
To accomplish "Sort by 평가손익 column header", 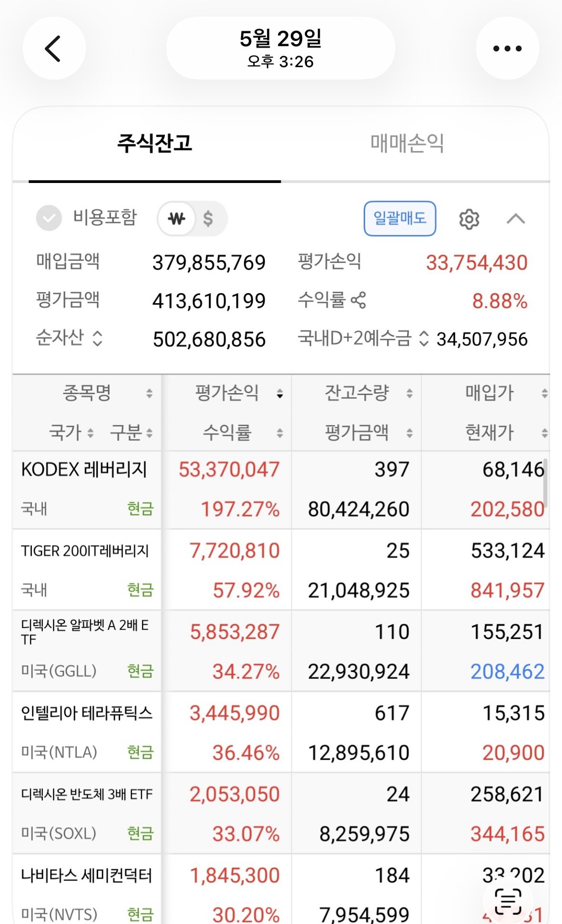I will tap(239, 393).
